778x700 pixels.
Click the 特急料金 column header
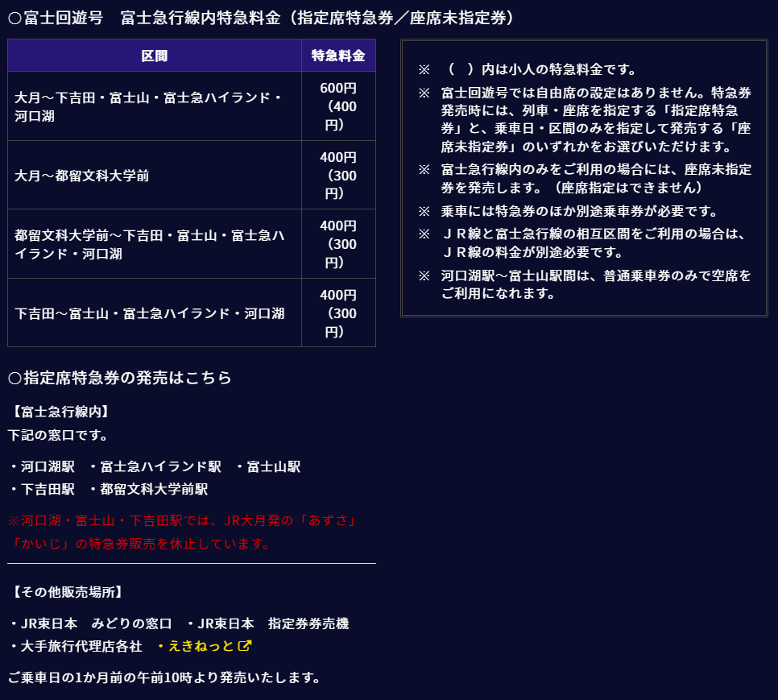[x=338, y=56]
